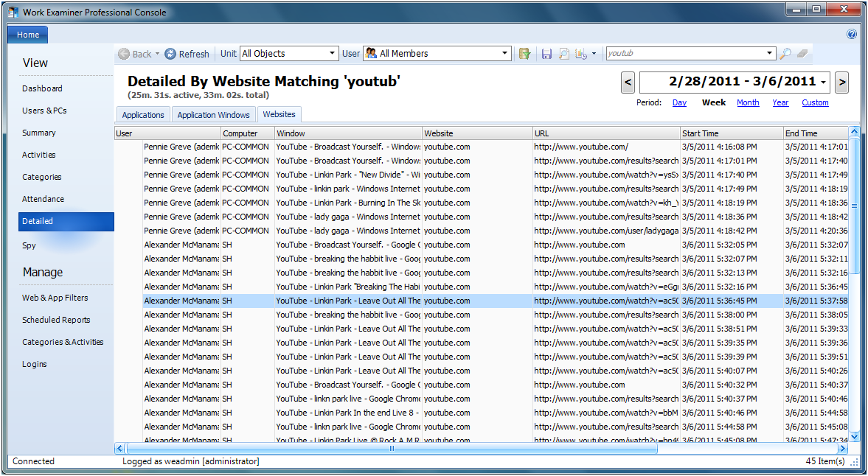
Task: Expand the export icon dropdown arrow
Action: (x=594, y=54)
